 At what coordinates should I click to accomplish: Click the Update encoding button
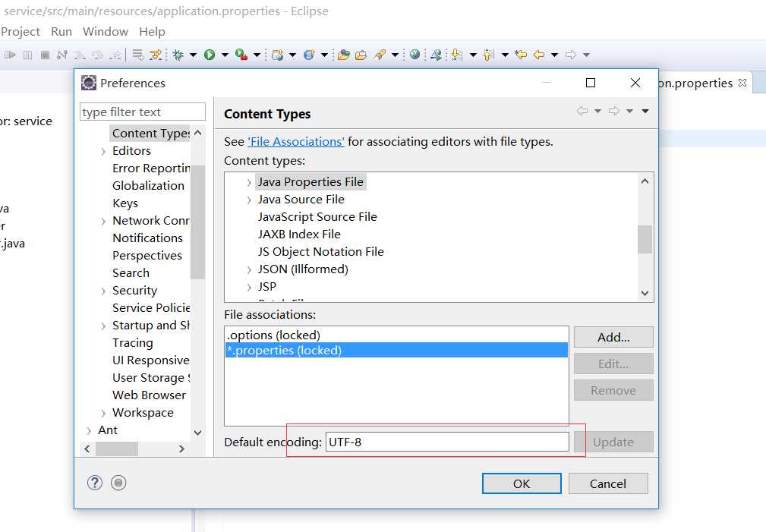(x=613, y=442)
